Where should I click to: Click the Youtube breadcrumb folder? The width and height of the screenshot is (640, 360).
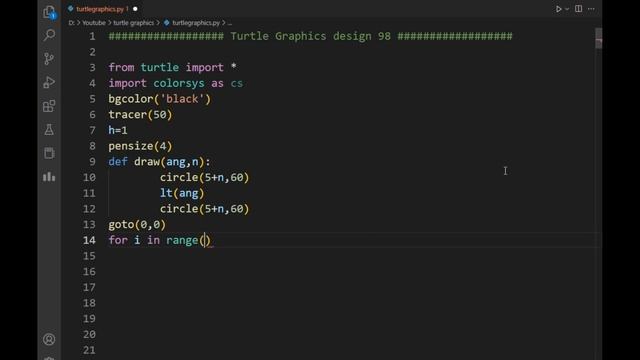click(94, 23)
